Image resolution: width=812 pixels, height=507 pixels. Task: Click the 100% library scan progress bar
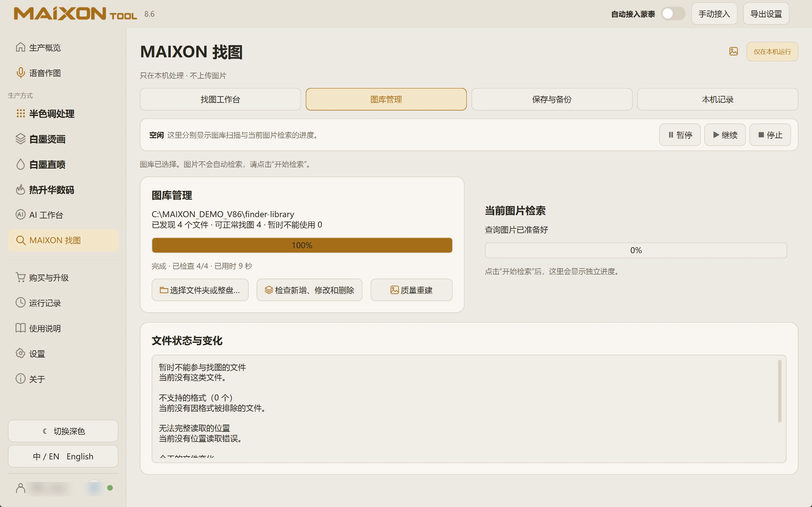click(x=302, y=245)
